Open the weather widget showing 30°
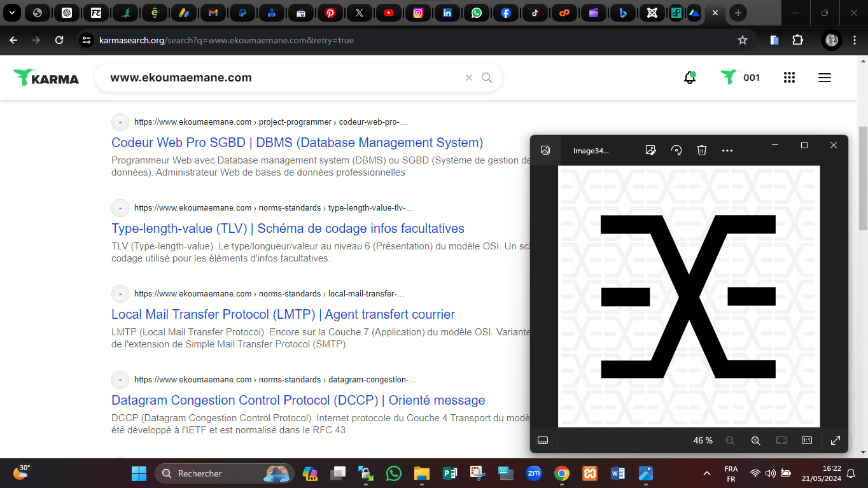Screen dimensions: 868x488 [x=21, y=472]
